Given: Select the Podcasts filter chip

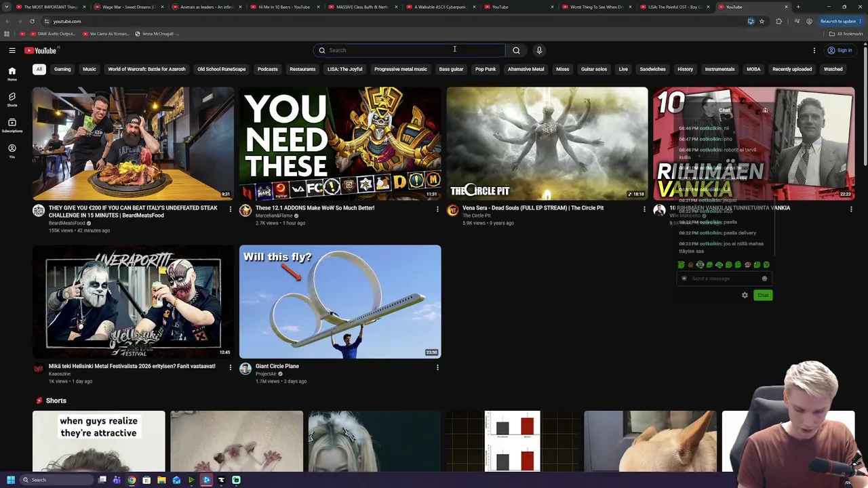Looking at the screenshot, I should click(267, 69).
